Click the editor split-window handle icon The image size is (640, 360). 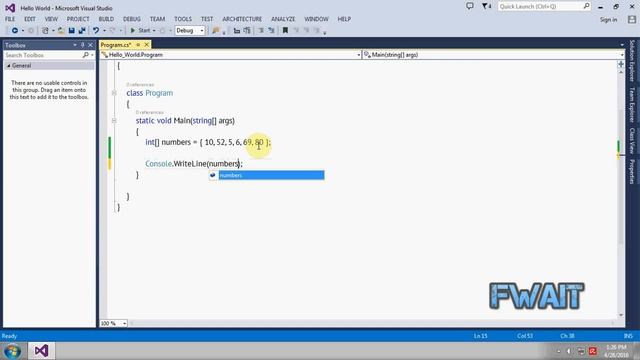click(621, 64)
